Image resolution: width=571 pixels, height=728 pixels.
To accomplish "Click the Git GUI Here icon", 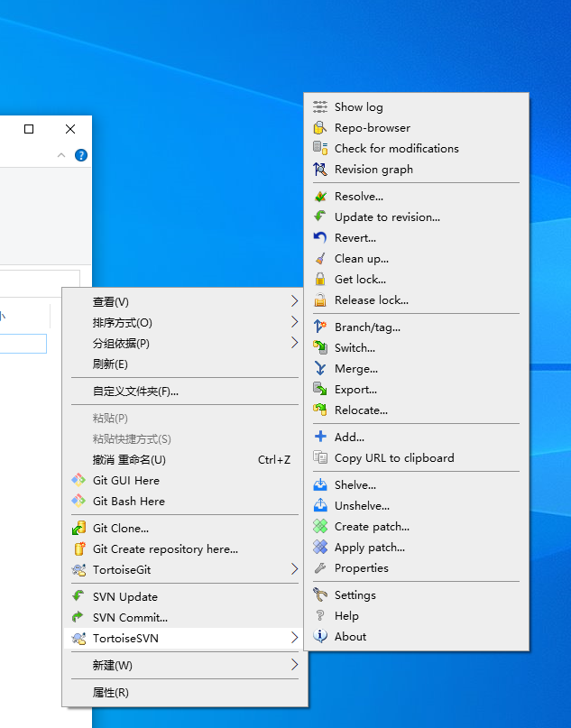I will (x=78, y=480).
